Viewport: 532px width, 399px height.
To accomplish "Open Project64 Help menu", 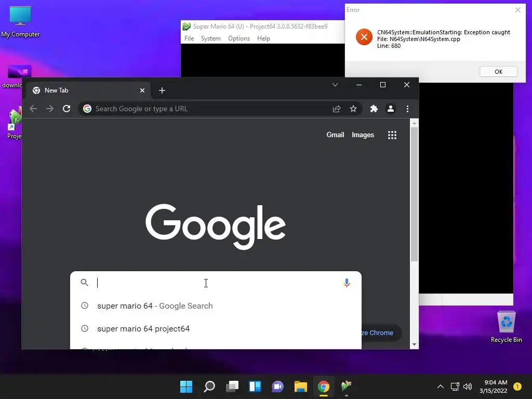I will pyautogui.click(x=263, y=38).
